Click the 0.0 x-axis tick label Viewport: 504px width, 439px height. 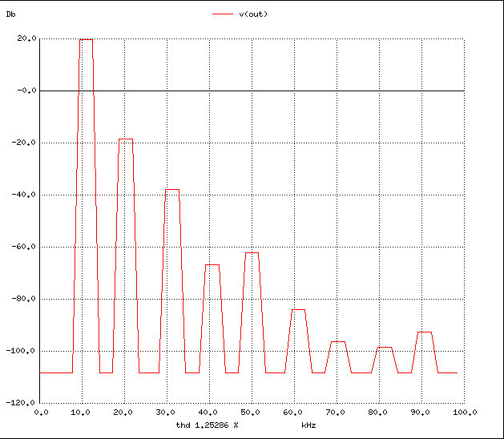pos(41,413)
